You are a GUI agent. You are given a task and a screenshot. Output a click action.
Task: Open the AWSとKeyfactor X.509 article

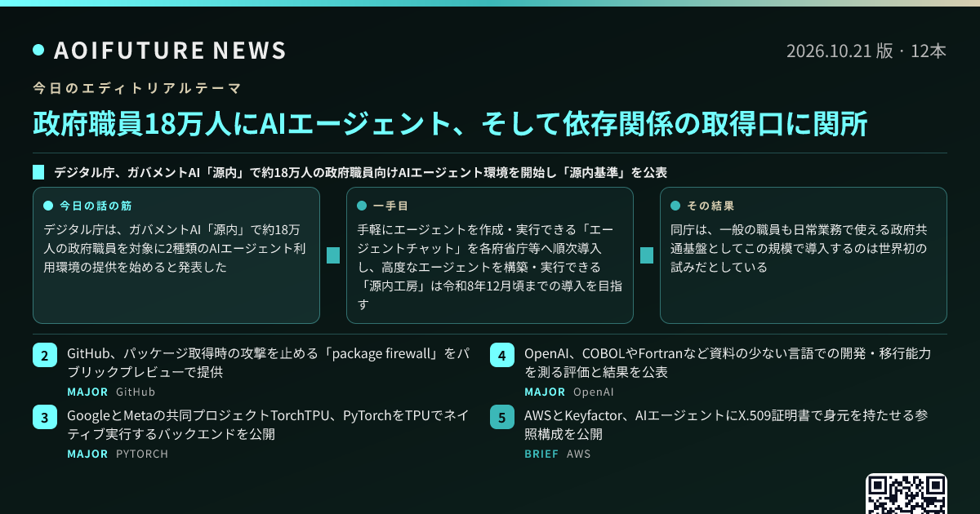[x=726, y=425]
